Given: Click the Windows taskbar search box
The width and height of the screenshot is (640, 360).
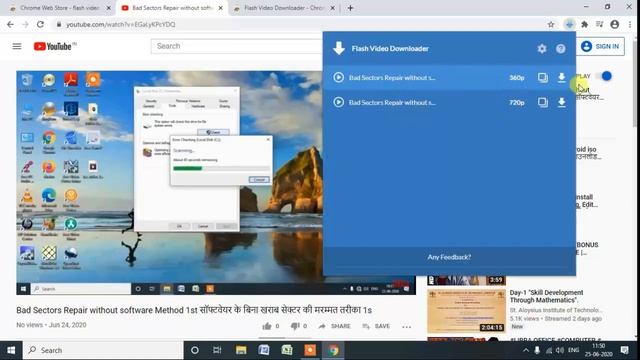Looking at the screenshot, I should click(103, 350).
